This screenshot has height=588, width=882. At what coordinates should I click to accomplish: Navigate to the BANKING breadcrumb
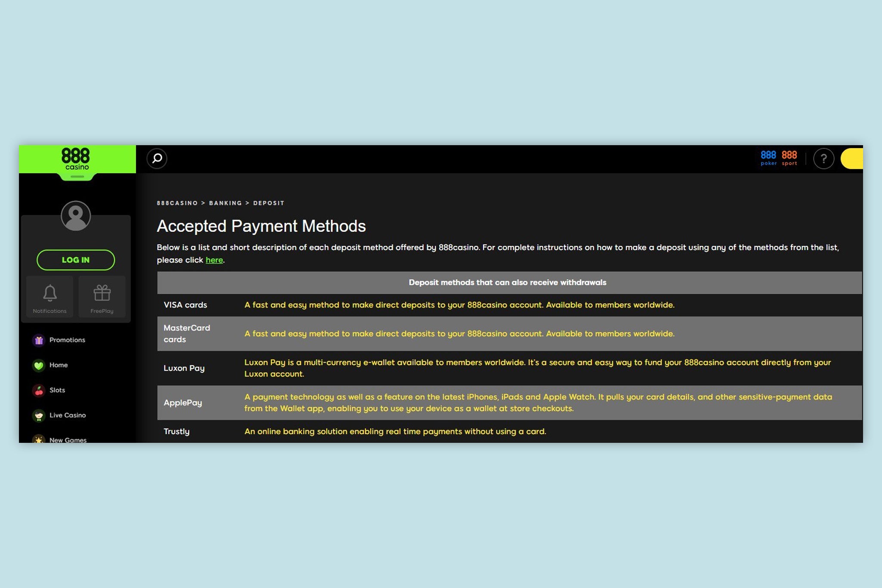tap(225, 203)
